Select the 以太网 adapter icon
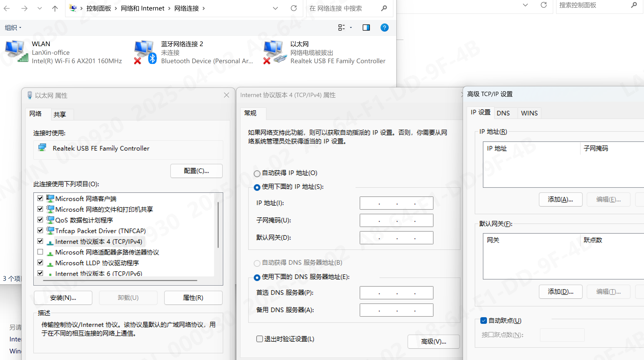644x360 pixels. click(x=275, y=52)
